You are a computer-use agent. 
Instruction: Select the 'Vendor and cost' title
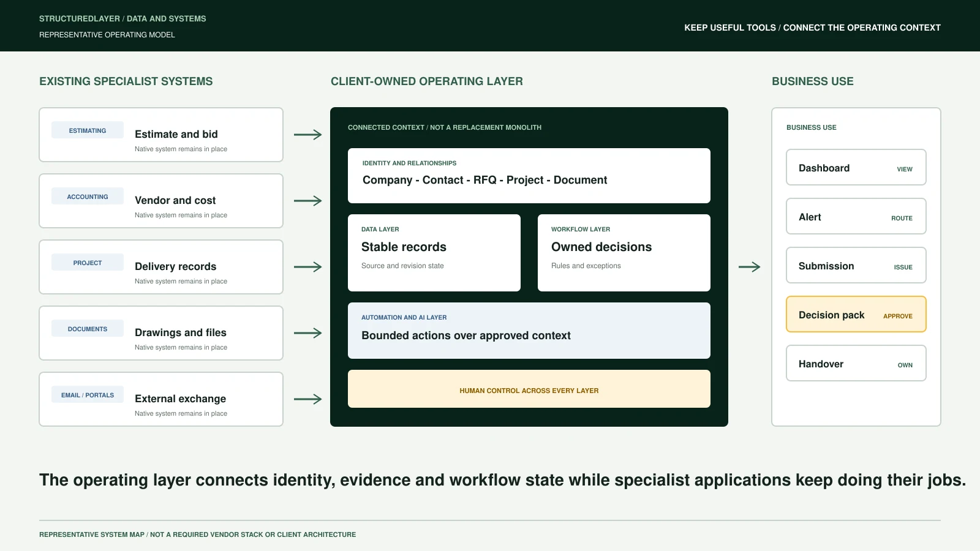pyautogui.click(x=175, y=200)
